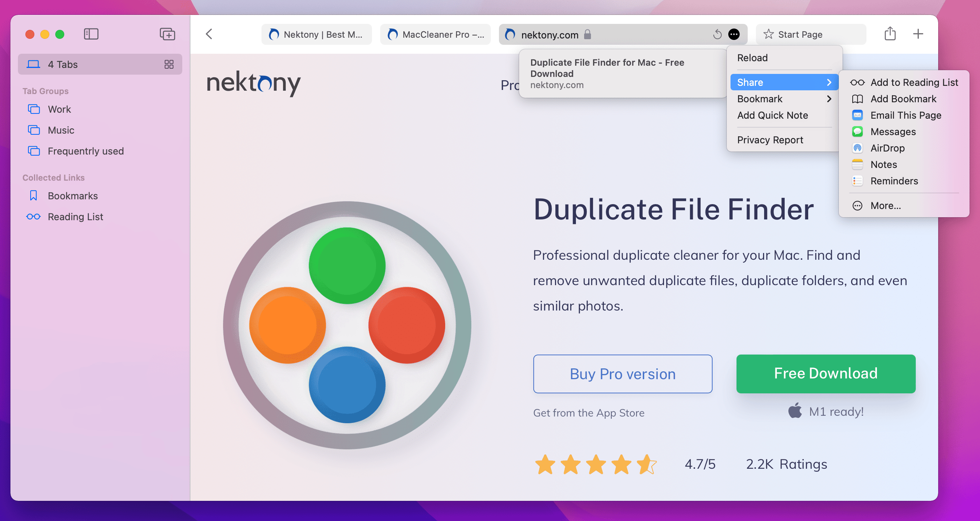Click the Music tab group icon
This screenshot has width=980, height=521.
click(x=34, y=130)
